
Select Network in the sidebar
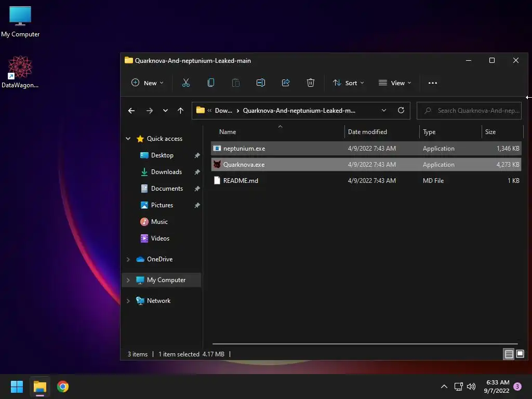click(x=158, y=301)
